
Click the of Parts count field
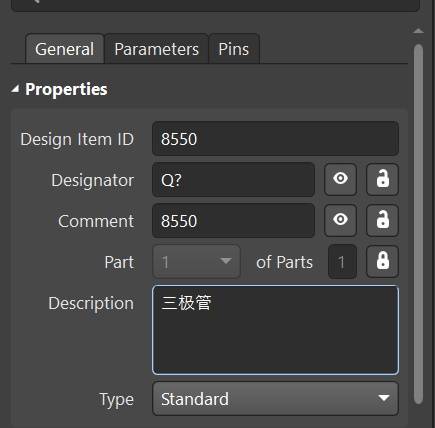point(342,262)
